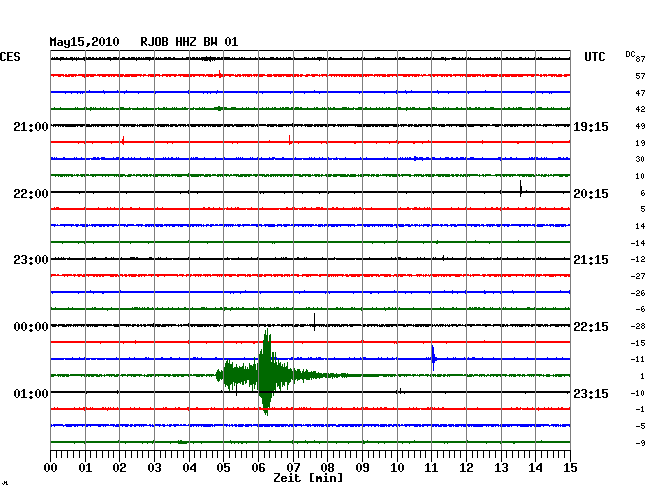
Task: Click the "DC" offset column header
Action: (630, 54)
